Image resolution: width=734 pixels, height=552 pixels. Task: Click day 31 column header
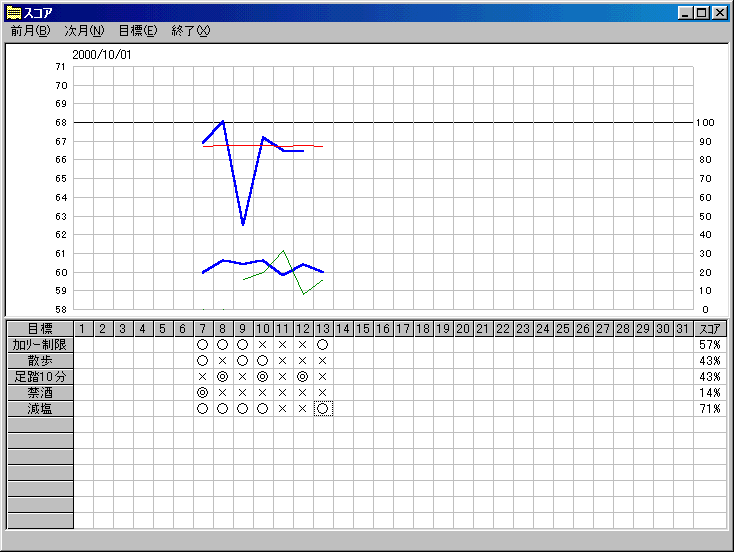(x=683, y=329)
